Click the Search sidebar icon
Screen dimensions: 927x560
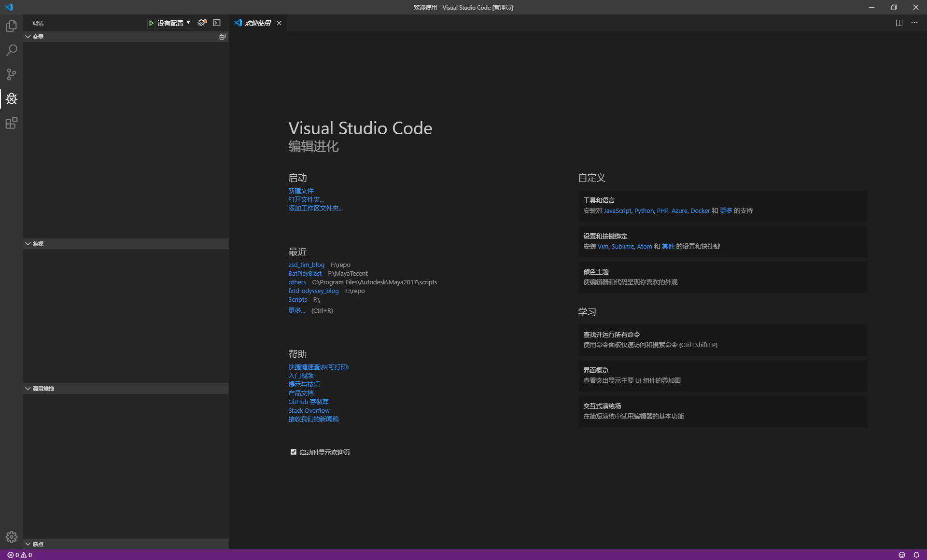(11, 49)
